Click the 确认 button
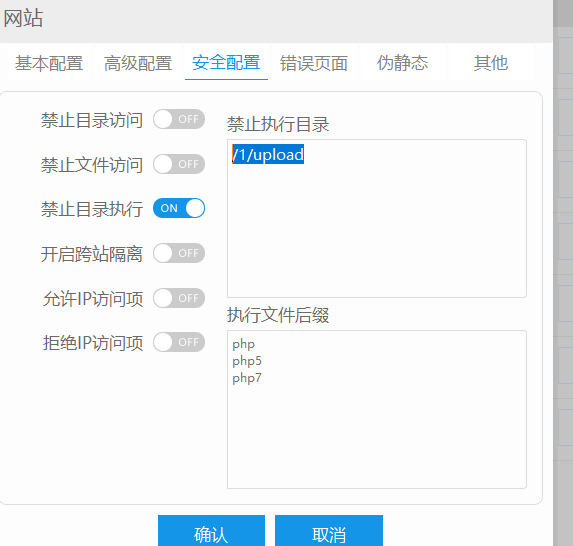This screenshot has width=573, height=546. click(x=211, y=531)
